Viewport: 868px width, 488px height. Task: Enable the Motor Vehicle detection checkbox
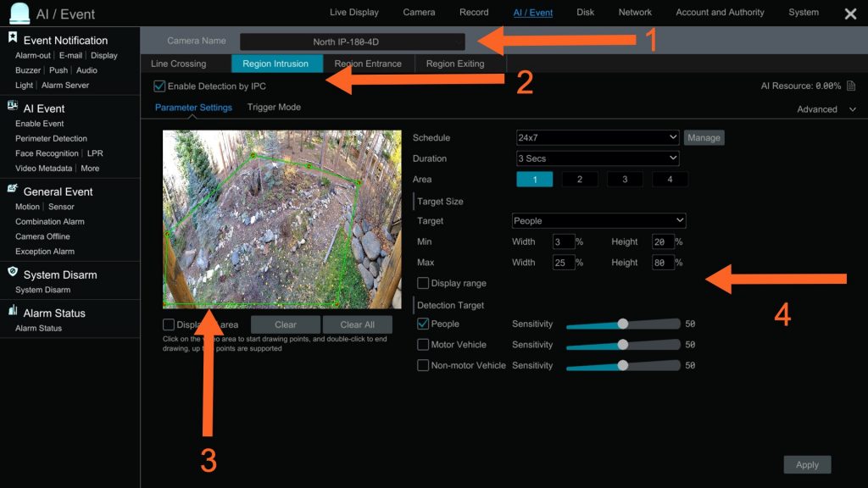point(423,345)
